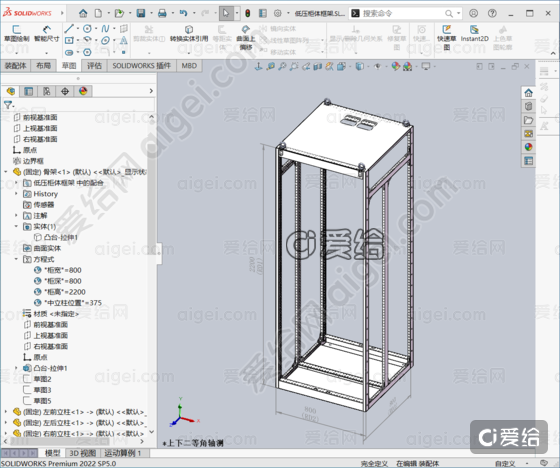This screenshot has width=560, height=468.
Task: Open the FeatureManager design tree tab
Action: point(11,91)
